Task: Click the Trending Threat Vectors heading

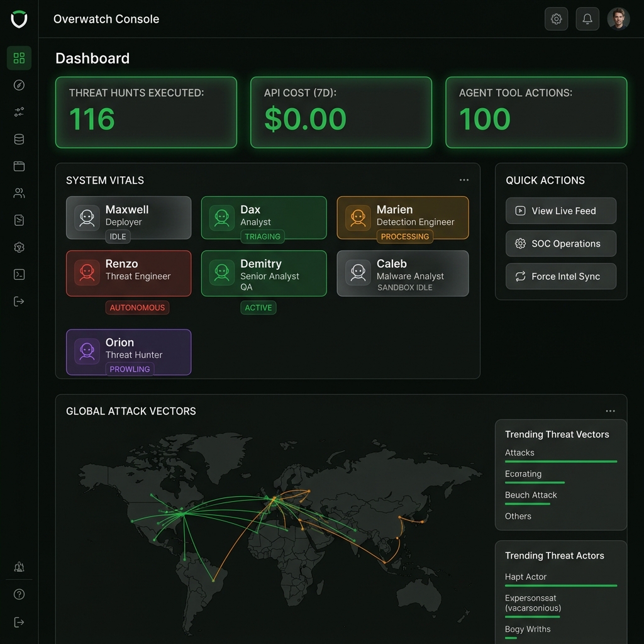Action: [557, 435]
